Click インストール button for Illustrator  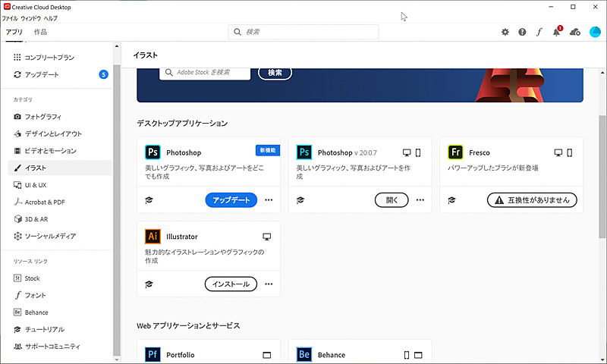[231, 284]
